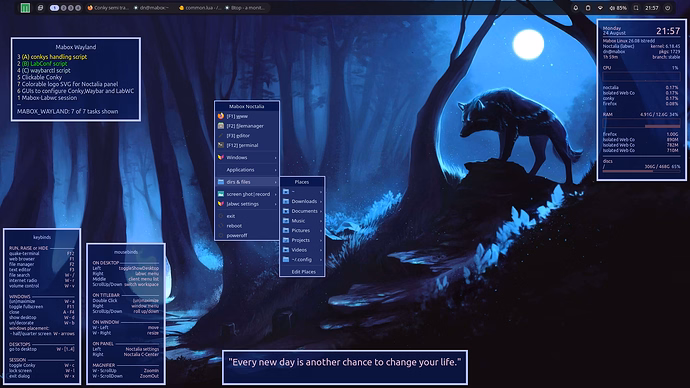The image size is (690, 388).
Task: Switch to workspace 3 indicator
Action: (x=70, y=7)
